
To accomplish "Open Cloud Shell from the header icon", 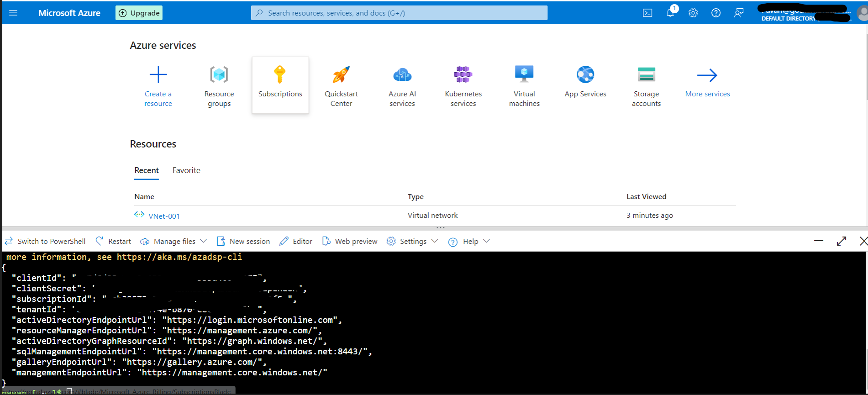I will pos(647,13).
